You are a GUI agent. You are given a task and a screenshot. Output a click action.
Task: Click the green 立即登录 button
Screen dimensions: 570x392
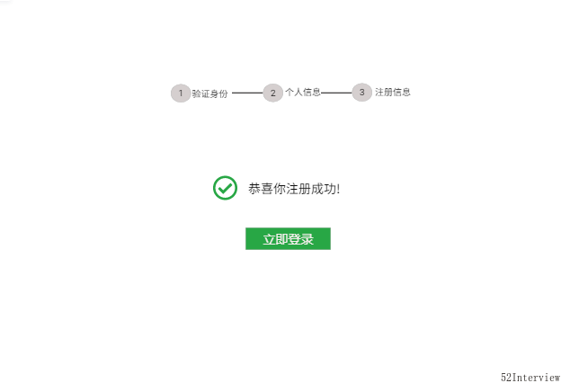coord(288,239)
